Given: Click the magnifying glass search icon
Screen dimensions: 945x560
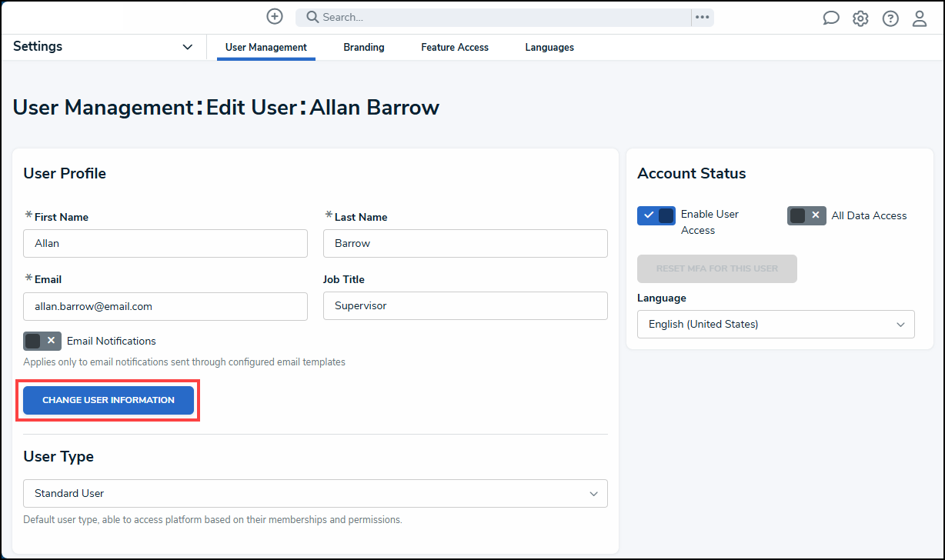Looking at the screenshot, I should [312, 17].
